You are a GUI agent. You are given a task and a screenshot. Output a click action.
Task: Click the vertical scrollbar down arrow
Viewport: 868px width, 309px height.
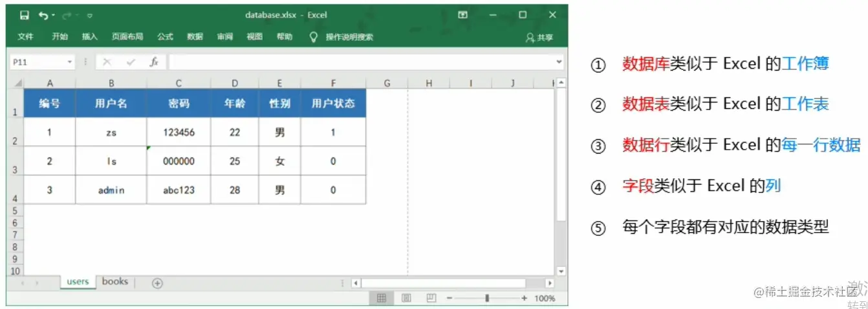(561, 271)
